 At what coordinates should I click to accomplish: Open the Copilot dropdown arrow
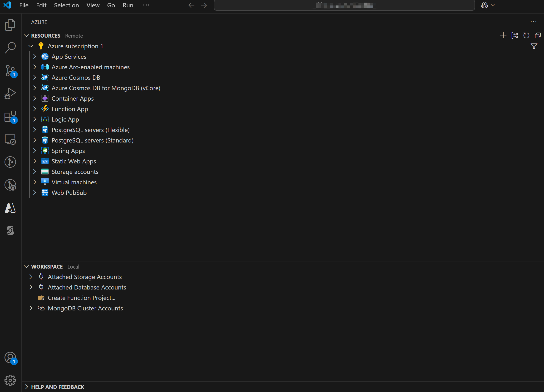coord(493,5)
